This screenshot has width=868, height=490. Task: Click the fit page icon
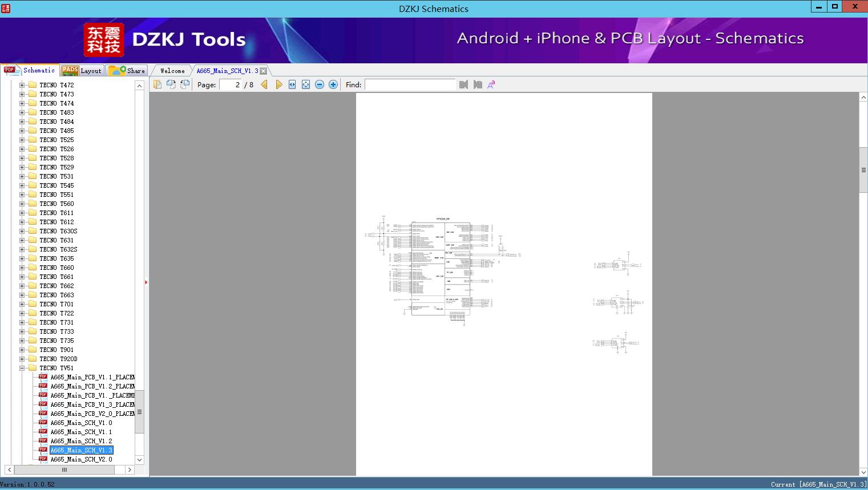[306, 84]
